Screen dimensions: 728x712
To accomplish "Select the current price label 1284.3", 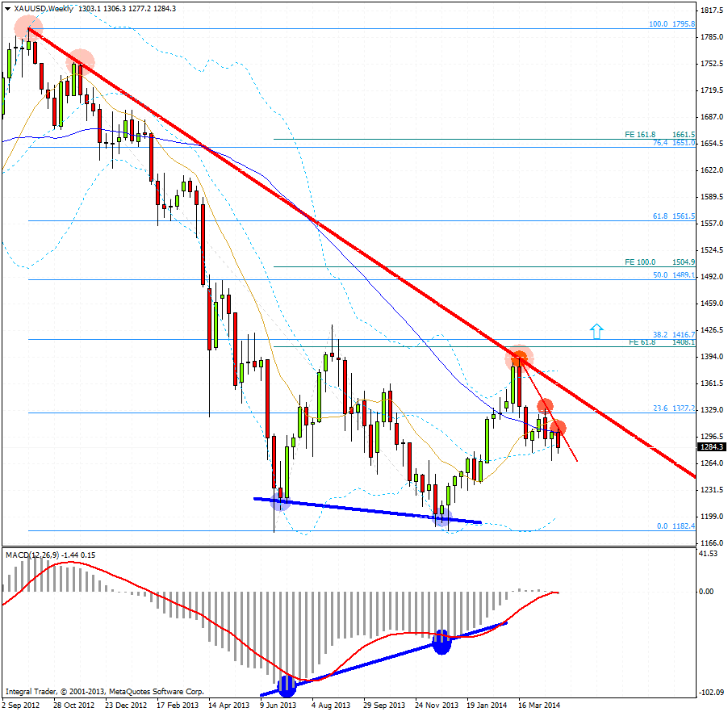I will click(711, 446).
